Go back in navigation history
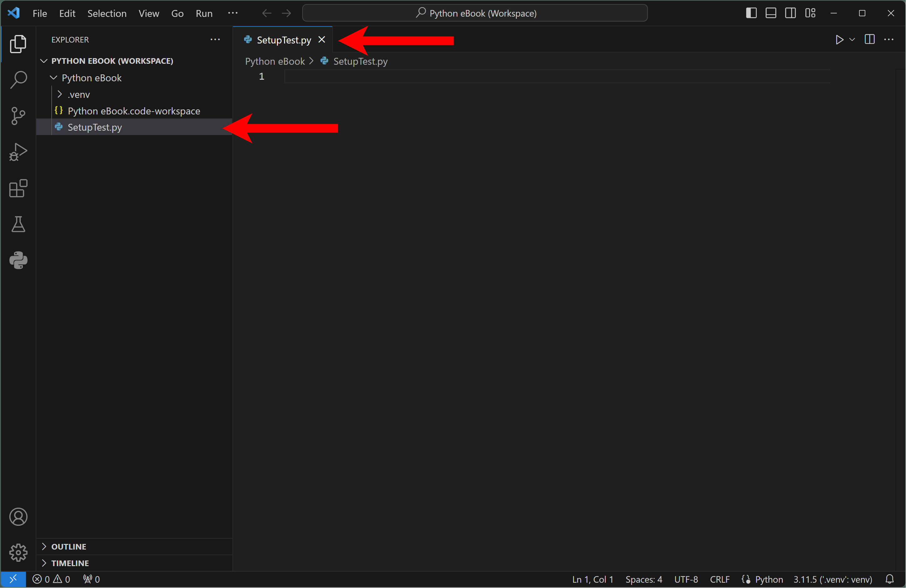 click(x=267, y=13)
